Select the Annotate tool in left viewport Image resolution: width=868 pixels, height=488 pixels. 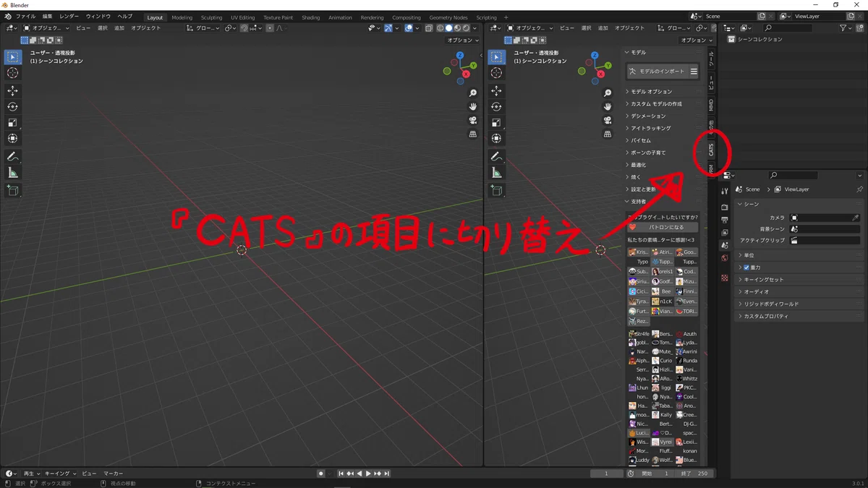(x=13, y=157)
